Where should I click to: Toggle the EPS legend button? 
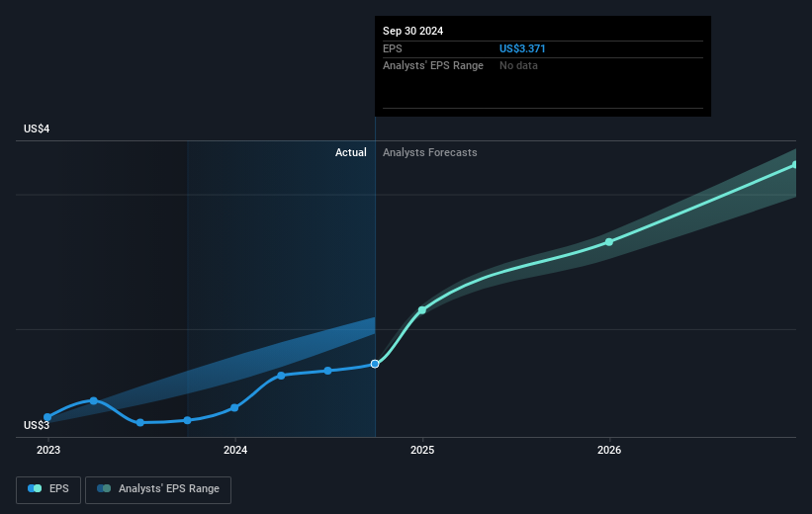[48, 489]
